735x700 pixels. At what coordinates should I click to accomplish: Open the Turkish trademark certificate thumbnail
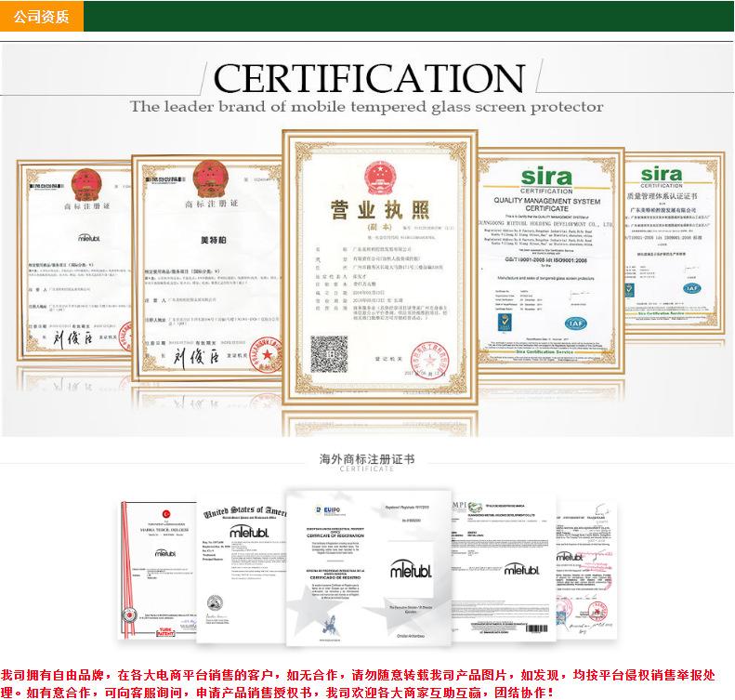point(158,570)
